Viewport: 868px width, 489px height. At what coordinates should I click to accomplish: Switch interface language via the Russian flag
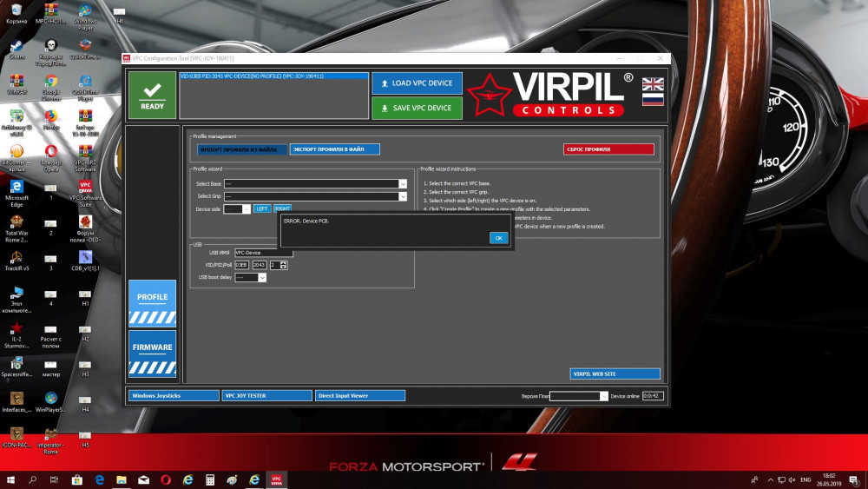pyautogui.click(x=652, y=99)
